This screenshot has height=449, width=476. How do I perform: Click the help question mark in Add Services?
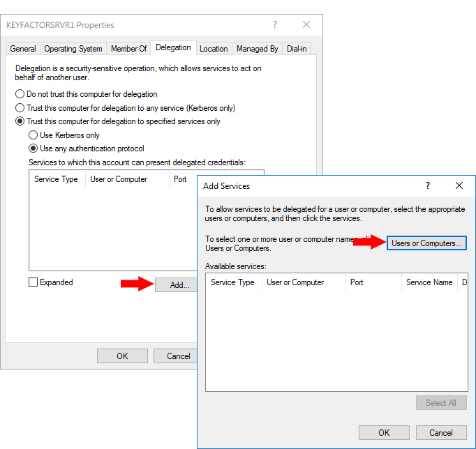click(427, 186)
